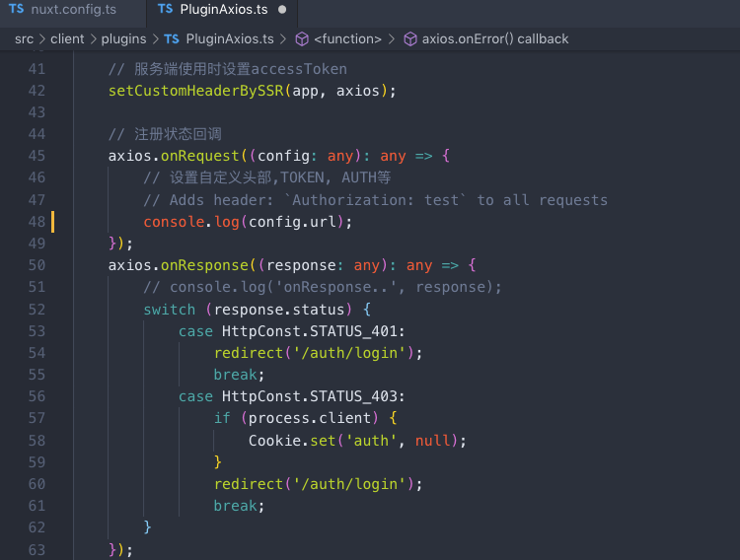Click the TS icon in the breadcrumb
This screenshot has height=560, width=740.
click(x=172, y=39)
